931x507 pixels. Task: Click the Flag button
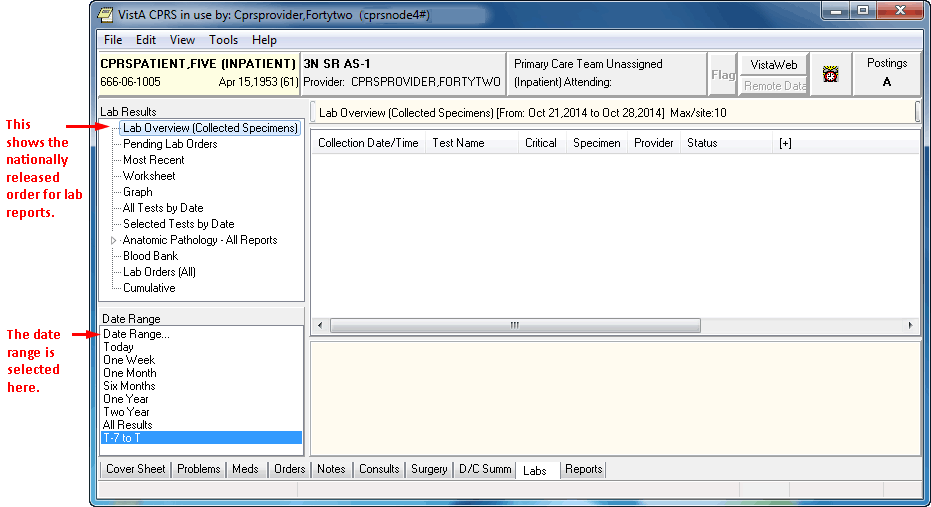click(x=723, y=74)
